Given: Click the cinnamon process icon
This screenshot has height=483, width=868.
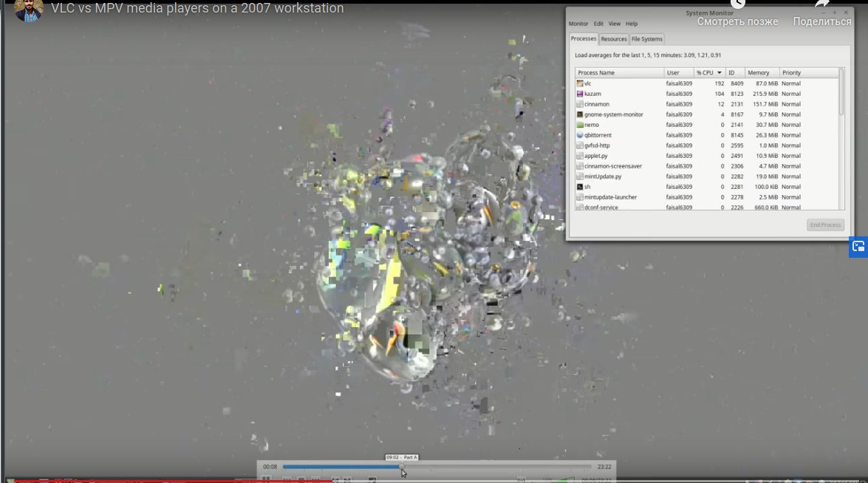Looking at the screenshot, I should pos(580,104).
